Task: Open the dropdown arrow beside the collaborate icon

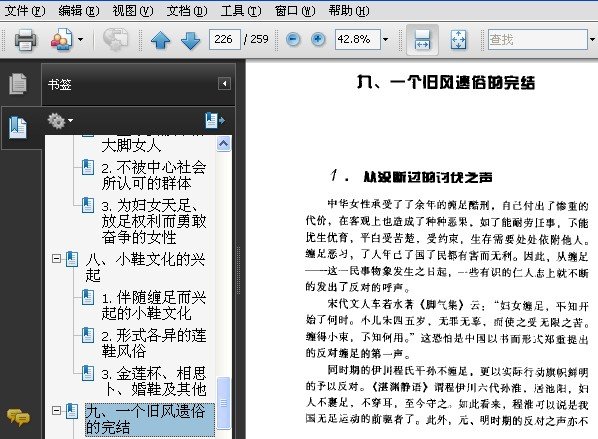Action: pyautogui.click(x=80, y=39)
